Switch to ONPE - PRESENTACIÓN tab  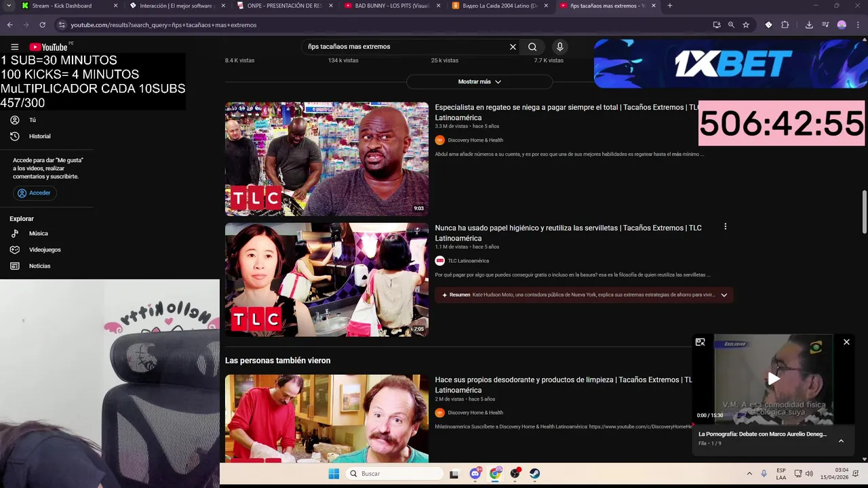click(284, 5)
